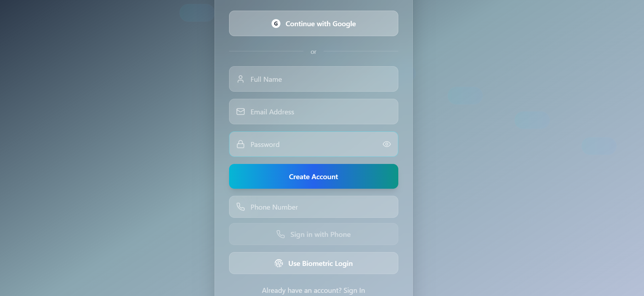Focus the Password input field
This screenshot has width=644, height=296.
coord(313,144)
